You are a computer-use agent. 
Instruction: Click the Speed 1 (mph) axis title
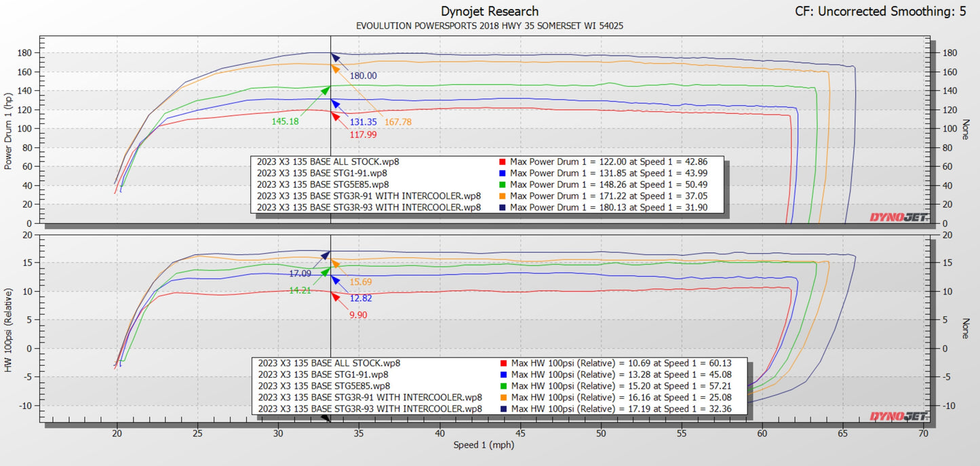click(482, 446)
